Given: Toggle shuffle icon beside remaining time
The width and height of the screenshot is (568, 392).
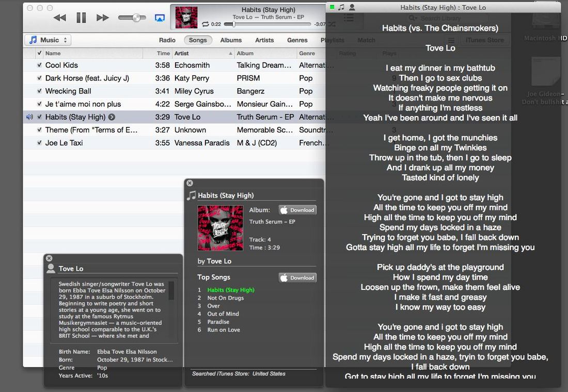Looking at the screenshot, I should 332,24.
